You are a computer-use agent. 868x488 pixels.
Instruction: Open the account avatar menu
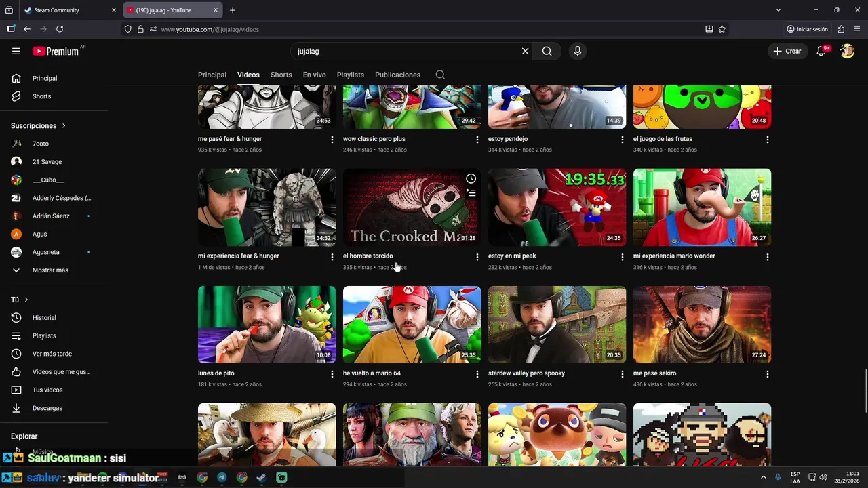(847, 51)
